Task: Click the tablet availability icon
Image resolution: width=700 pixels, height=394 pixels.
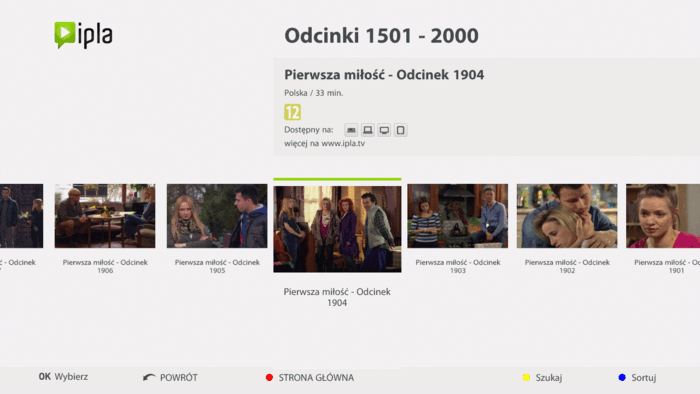Action: pyautogui.click(x=400, y=130)
